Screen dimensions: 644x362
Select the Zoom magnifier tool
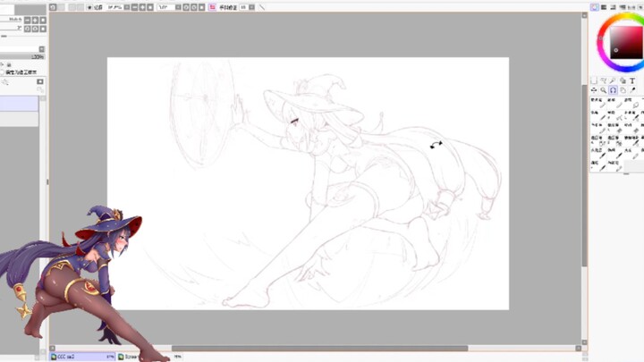[x=604, y=90]
